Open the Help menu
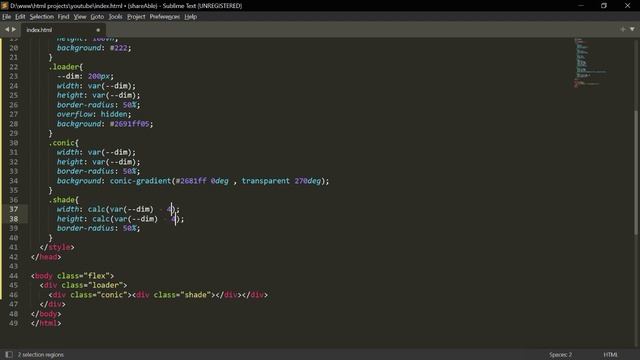The height and width of the screenshot is (360, 640). tap(191, 17)
